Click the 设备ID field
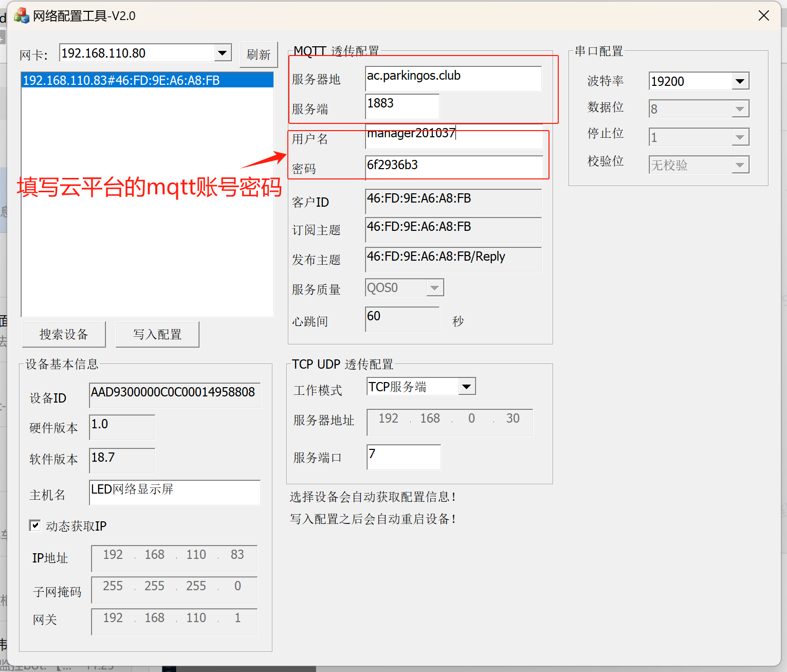 175,395
